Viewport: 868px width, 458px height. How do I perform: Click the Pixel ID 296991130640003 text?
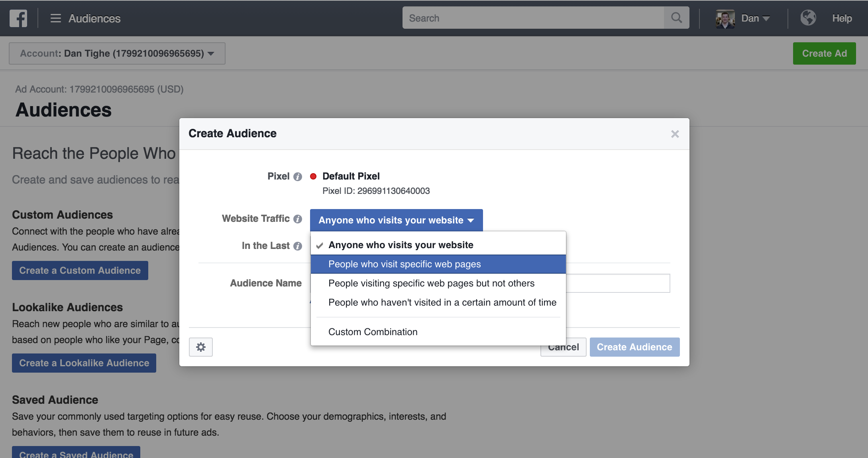click(376, 191)
